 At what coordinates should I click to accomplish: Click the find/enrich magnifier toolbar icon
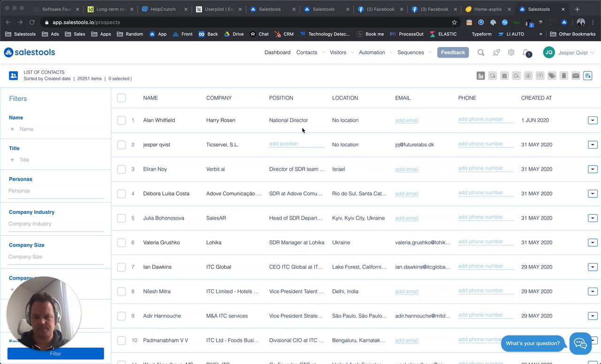516,76
